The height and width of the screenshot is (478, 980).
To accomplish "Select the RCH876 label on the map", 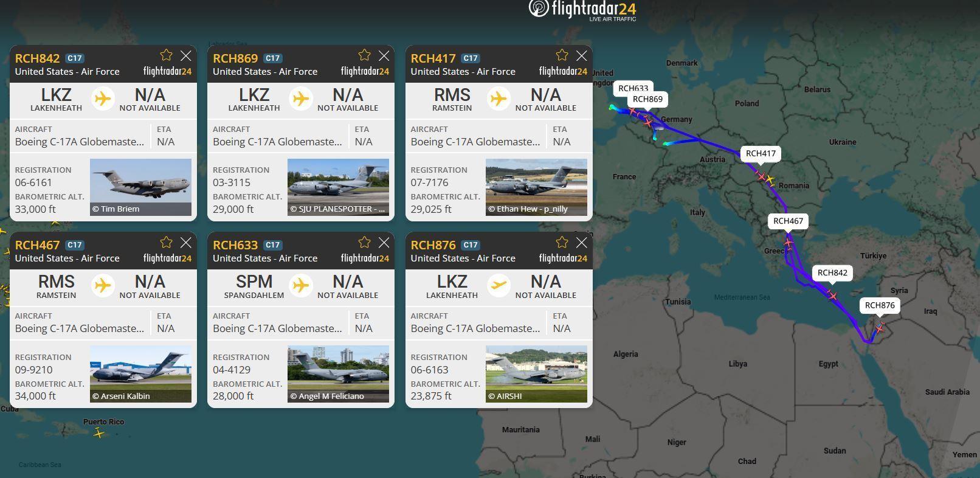I will click(880, 305).
